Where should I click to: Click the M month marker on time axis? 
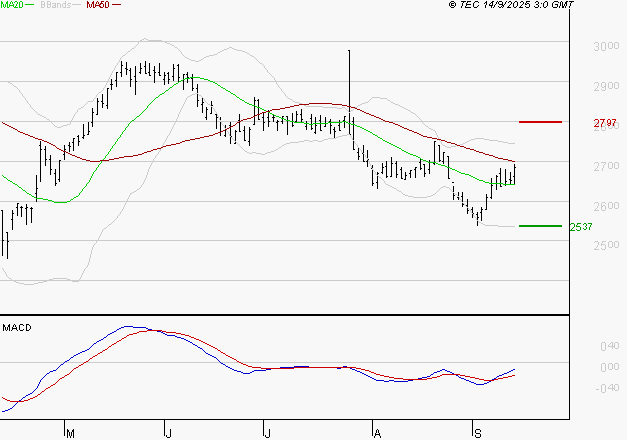pos(69,433)
